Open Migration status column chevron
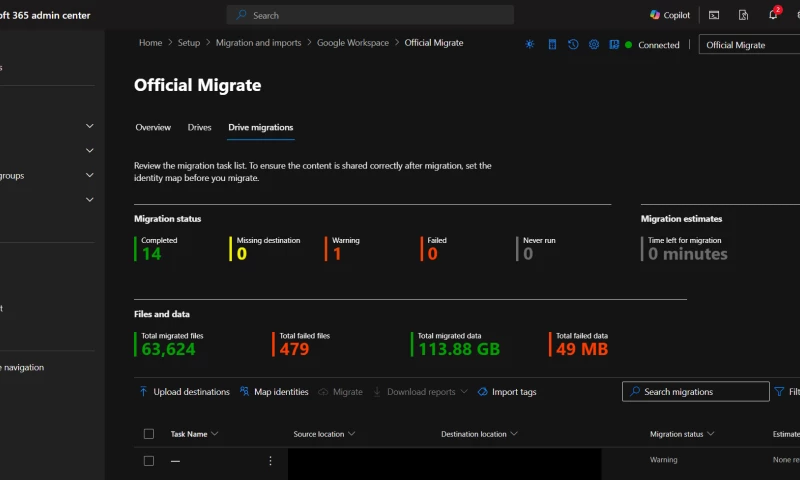Image resolution: width=800 pixels, height=480 pixels. pyautogui.click(x=711, y=434)
